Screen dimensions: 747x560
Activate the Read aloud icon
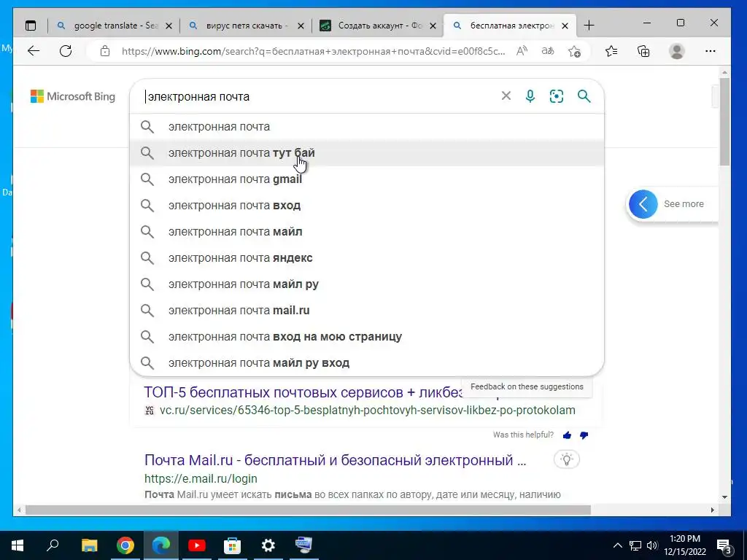click(x=522, y=51)
